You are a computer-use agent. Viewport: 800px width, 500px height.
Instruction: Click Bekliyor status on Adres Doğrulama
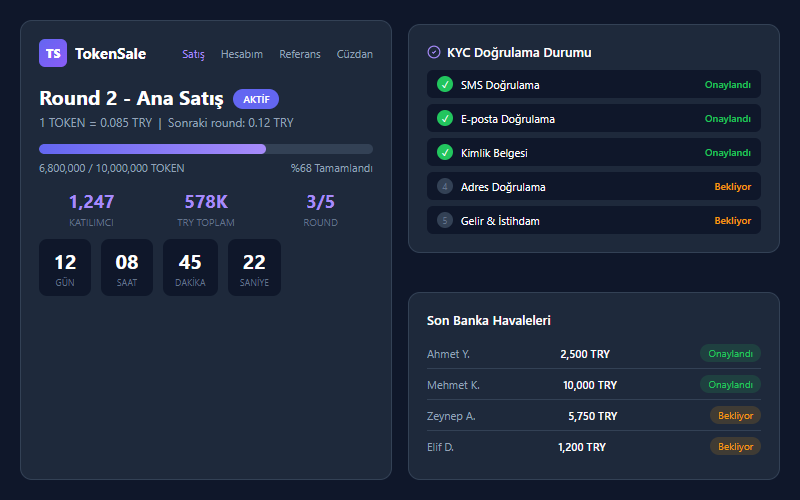[x=732, y=187]
